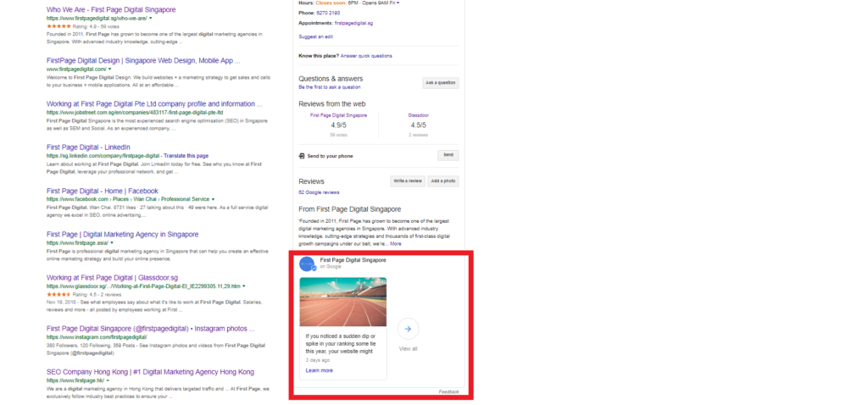Open 'First Page | Digital Marketing Agency in Singapore' result
This screenshot has width=868, height=405.
pos(122,235)
